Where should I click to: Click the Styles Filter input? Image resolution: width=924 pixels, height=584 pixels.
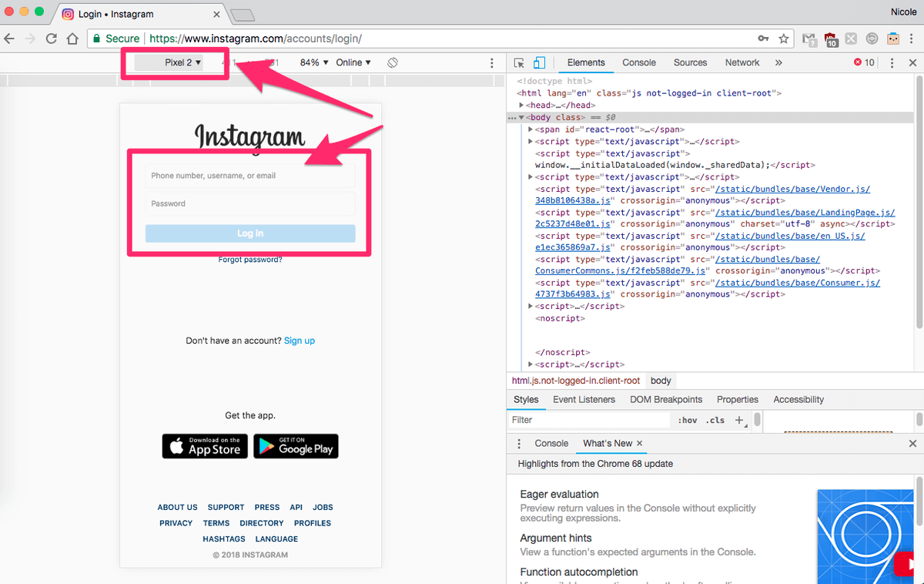(589, 420)
